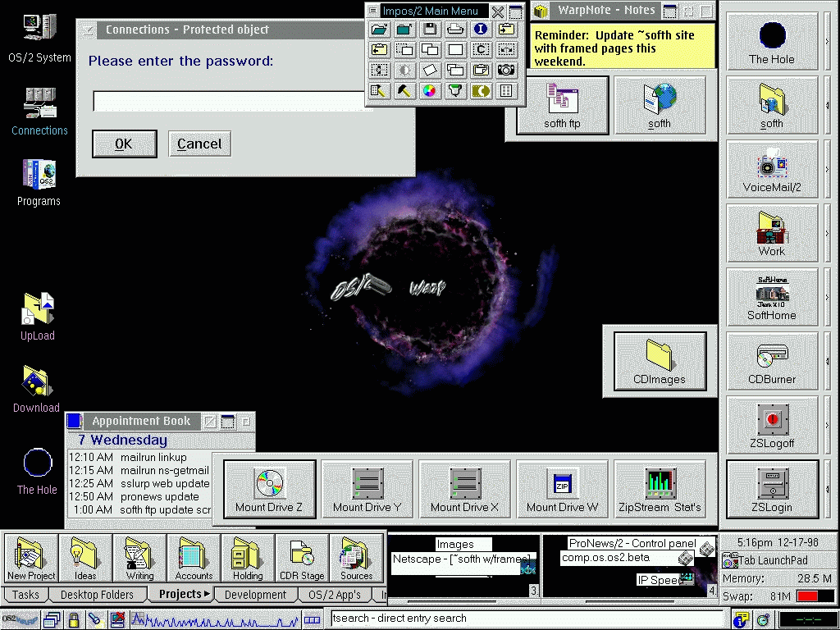The height and width of the screenshot is (630, 840).
Task: Click the funnel filter icon in Impos/2
Action: 455,90
